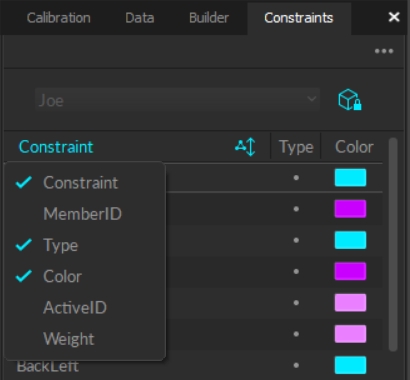Screen dimensions: 410x380
Task: Click the asset lock cube icon
Action: 350,99
